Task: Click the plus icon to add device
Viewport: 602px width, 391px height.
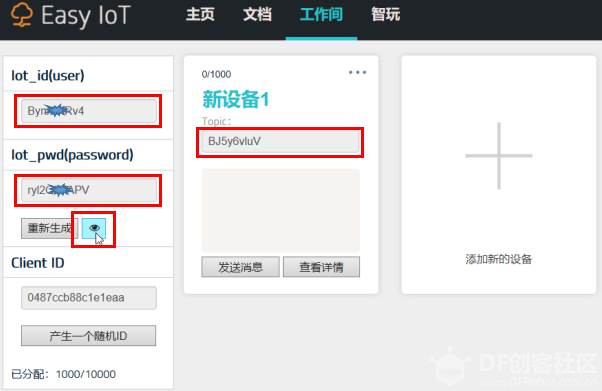Action: coord(499,156)
